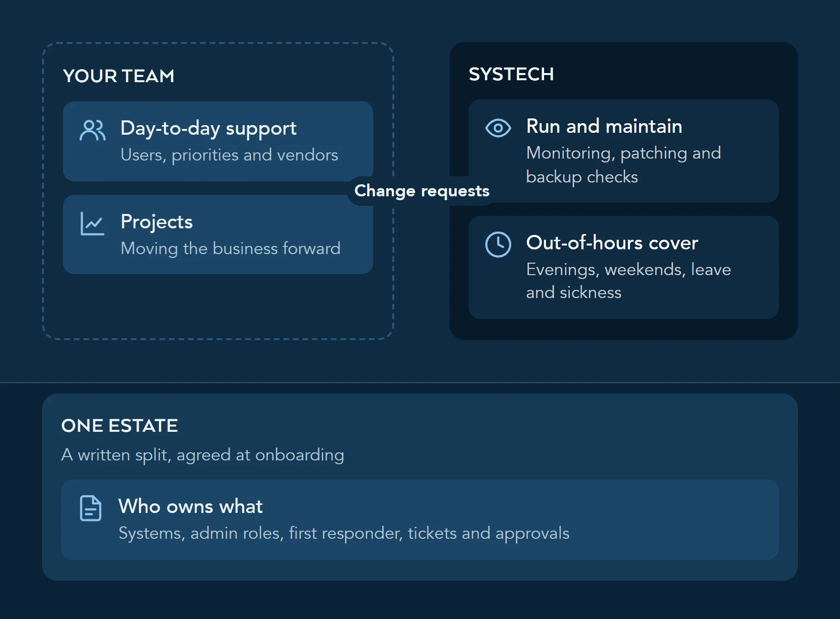Click "Monitoring, patching and backup checks" text

point(623,165)
